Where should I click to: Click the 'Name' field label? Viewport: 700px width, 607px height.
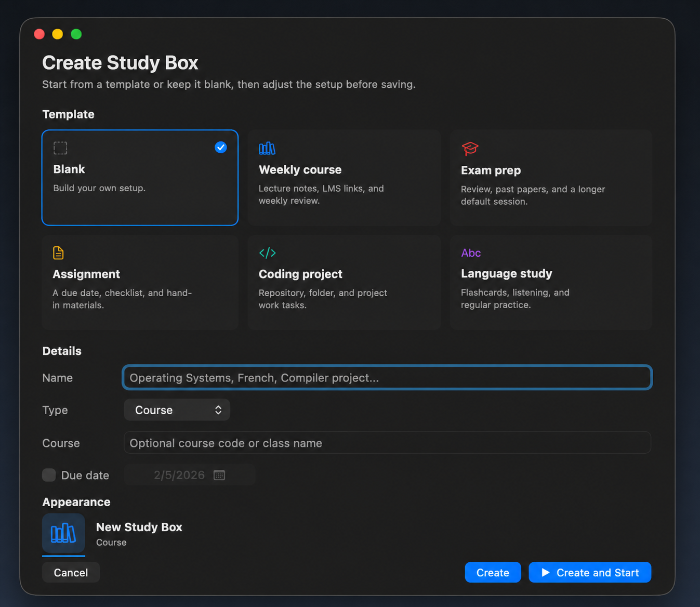pos(58,378)
